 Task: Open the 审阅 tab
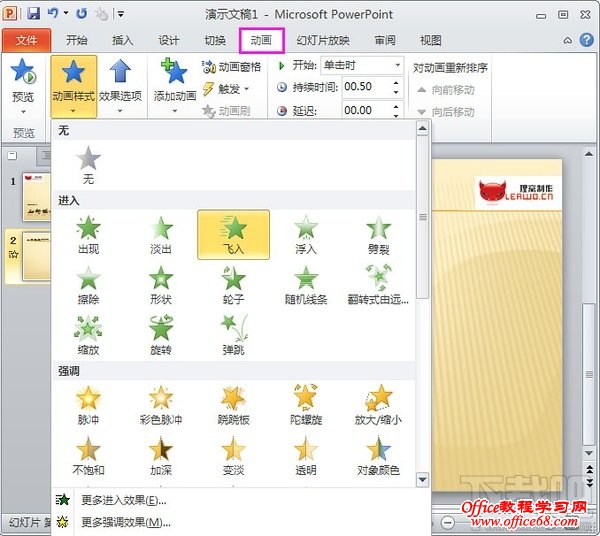coord(385,40)
